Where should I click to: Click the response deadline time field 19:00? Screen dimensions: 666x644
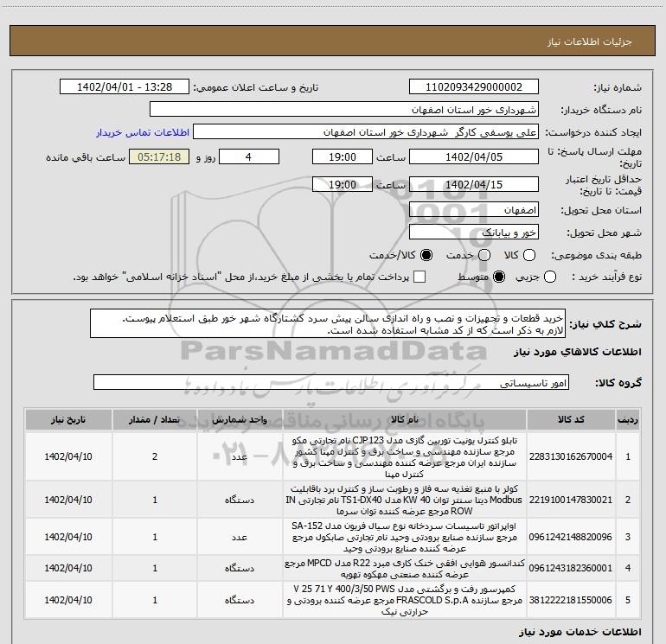(343, 156)
